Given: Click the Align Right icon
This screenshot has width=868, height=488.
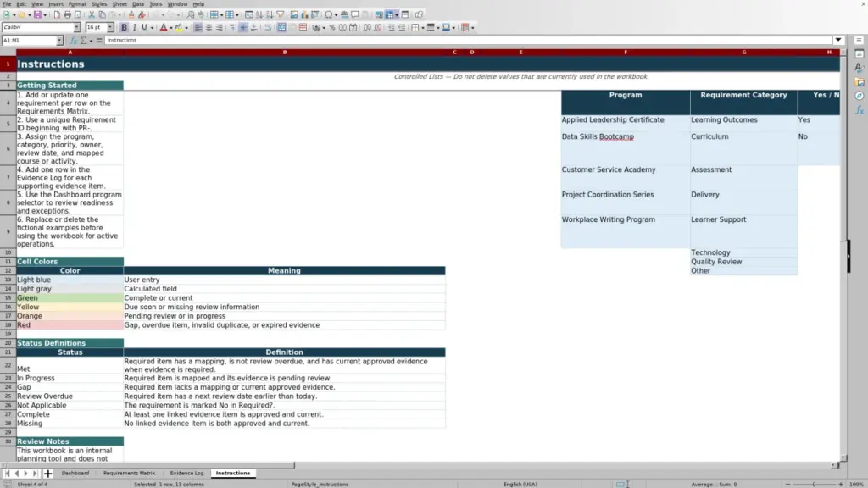Looking at the screenshot, I should 220,27.
